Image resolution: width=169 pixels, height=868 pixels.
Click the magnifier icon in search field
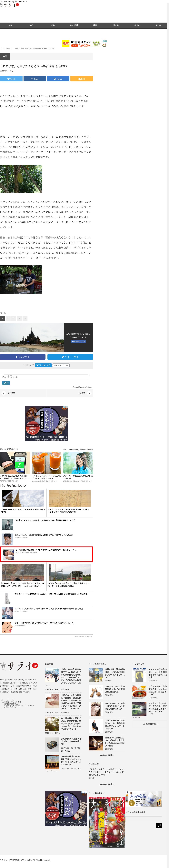point(5,377)
